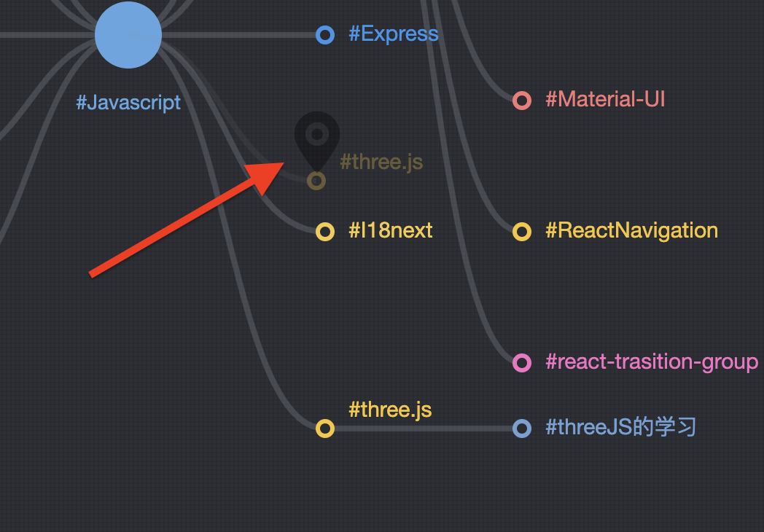Screen dimensions: 764x532
Task: Click the yellow ReactNavigation node ring
Action: pyautogui.click(x=522, y=232)
